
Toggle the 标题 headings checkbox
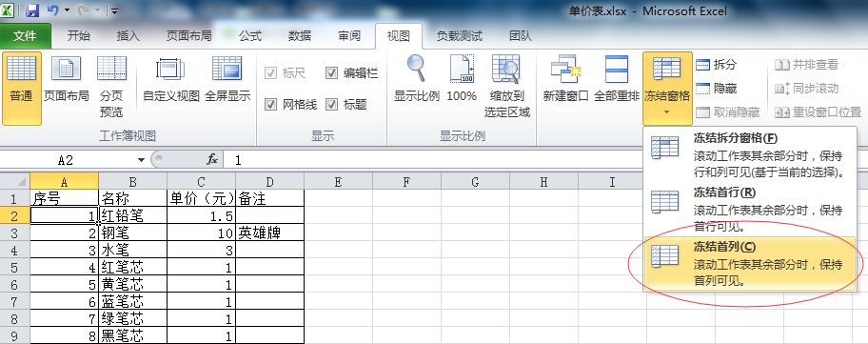click(x=331, y=104)
